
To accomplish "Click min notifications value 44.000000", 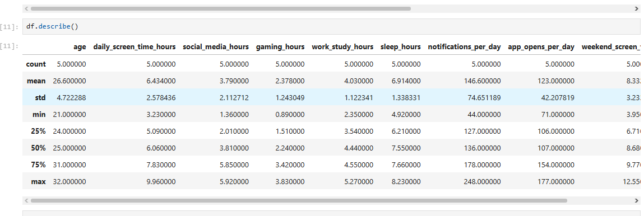I will 484,115.
